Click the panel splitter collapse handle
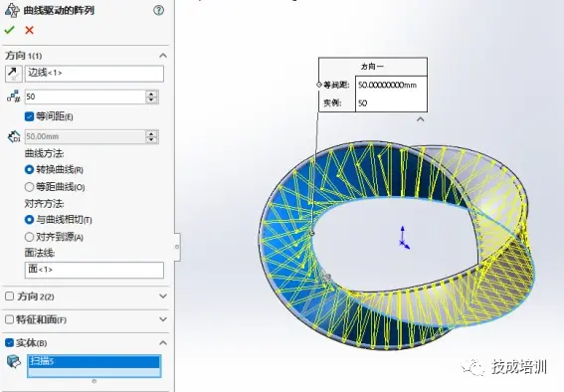 (x=177, y=247)
